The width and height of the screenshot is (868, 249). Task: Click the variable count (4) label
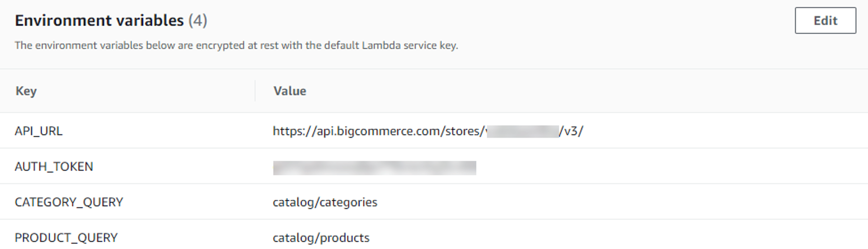pos(198,21)
